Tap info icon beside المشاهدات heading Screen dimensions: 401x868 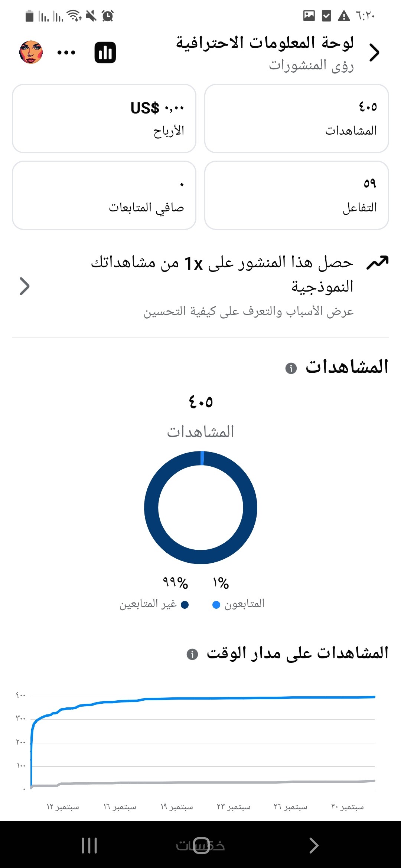pos(291,368)
